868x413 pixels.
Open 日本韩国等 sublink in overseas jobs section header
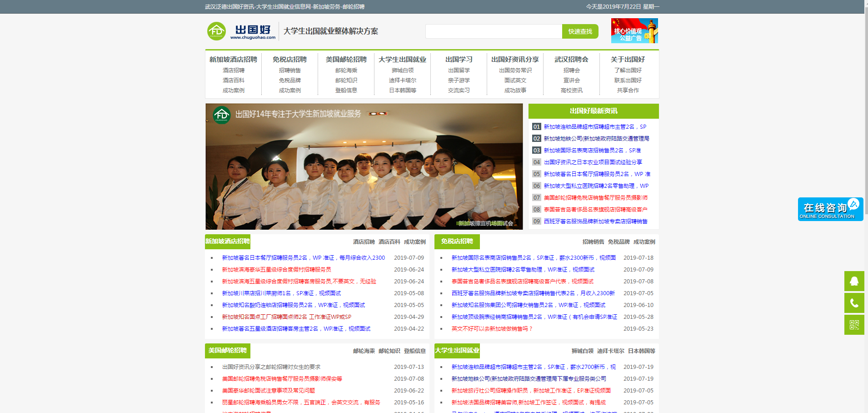(642, 351)
